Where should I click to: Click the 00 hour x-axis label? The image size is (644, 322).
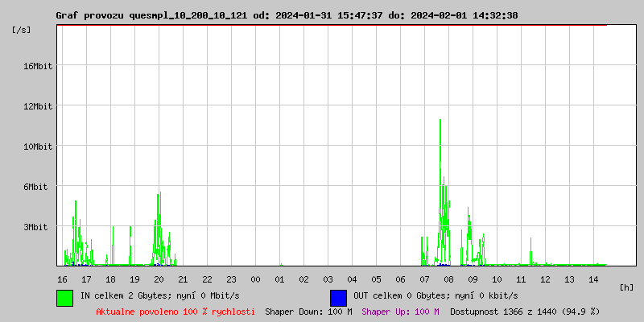[x=255, y=279]
